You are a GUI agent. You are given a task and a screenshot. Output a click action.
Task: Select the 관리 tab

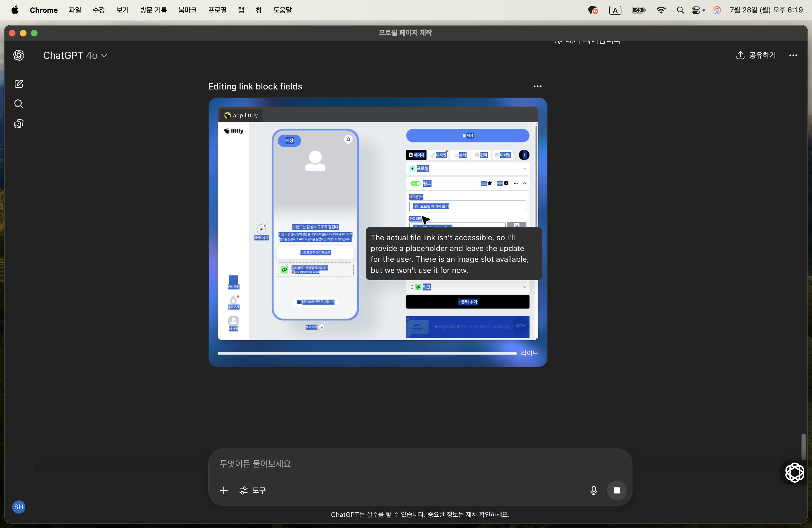481,155
